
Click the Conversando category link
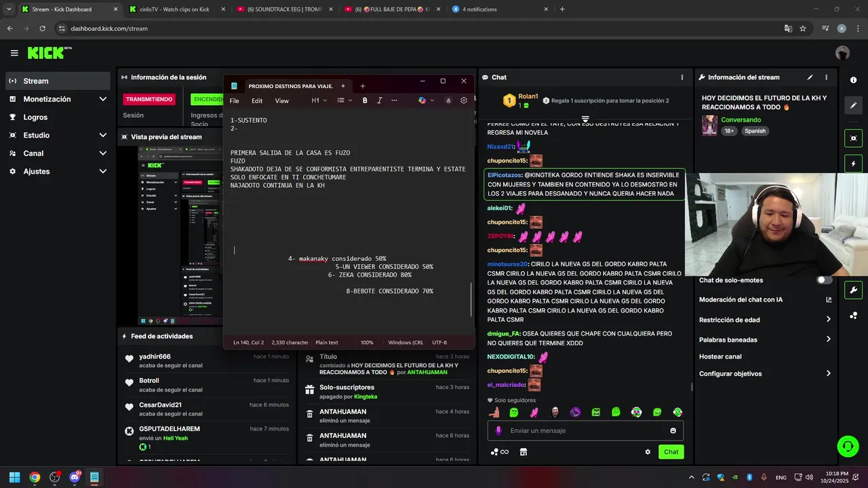click(741, 120)
